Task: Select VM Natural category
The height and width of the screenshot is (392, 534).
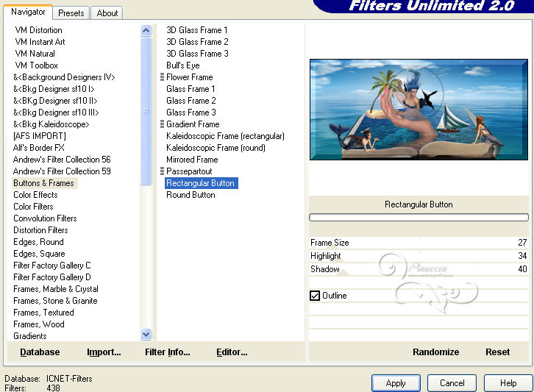Action: point(35,54)
